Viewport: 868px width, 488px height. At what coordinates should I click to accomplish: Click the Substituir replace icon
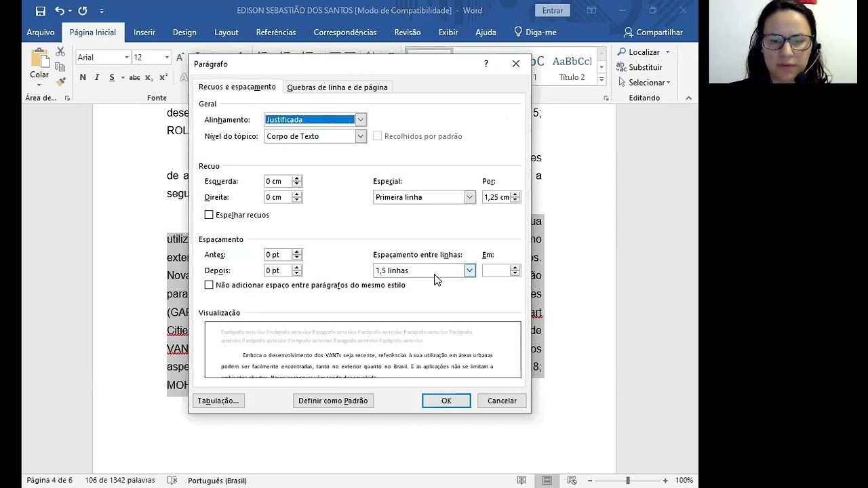coord(622,67)
